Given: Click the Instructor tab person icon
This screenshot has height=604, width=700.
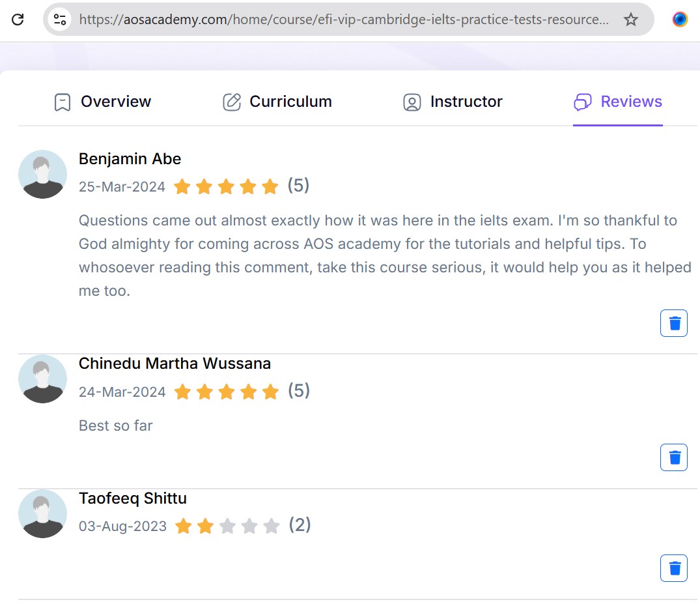Looking at the screenshot, I should [x=412, y=102].
